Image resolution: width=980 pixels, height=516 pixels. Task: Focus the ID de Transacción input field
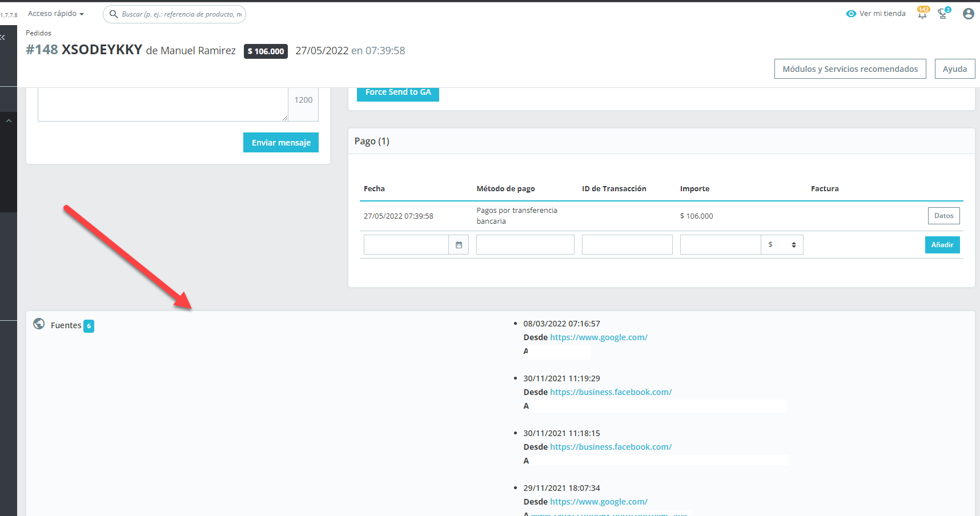[627, 245]
